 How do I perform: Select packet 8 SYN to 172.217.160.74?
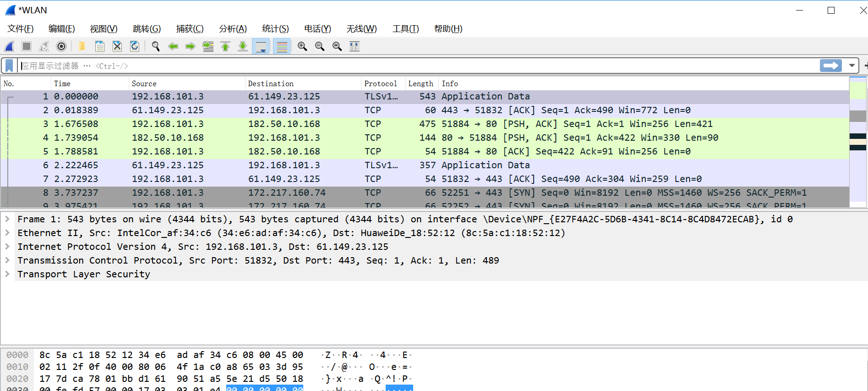point(425,193)
